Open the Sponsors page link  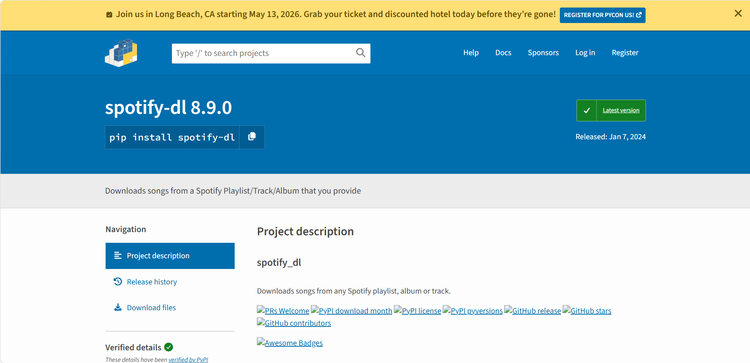click(543, 53)
